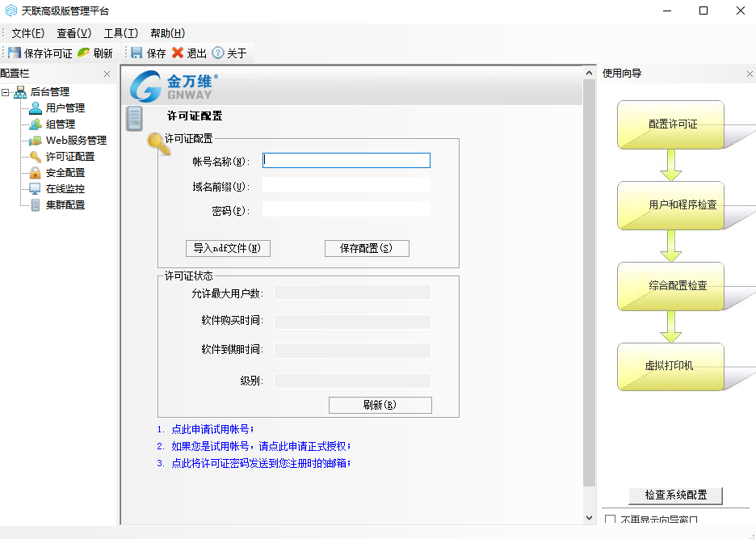The image size is (756, 539).
Task: Click the scrollbar up arrow
Action: 589,73
